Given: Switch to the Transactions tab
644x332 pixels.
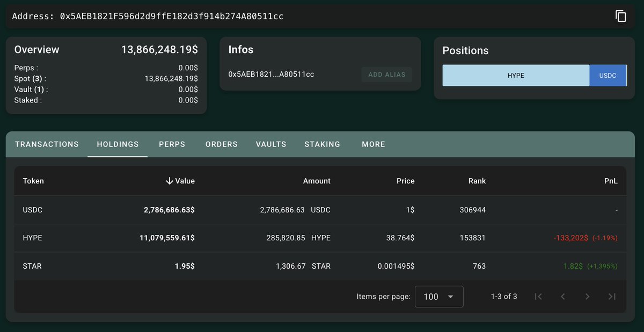Looking at the screenshot, I should pos(47,144).
